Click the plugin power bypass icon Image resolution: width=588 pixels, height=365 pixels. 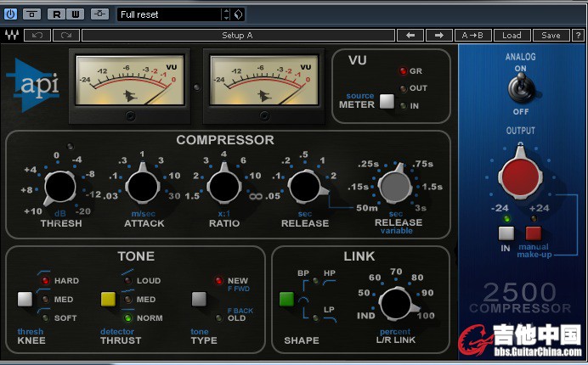10,14
